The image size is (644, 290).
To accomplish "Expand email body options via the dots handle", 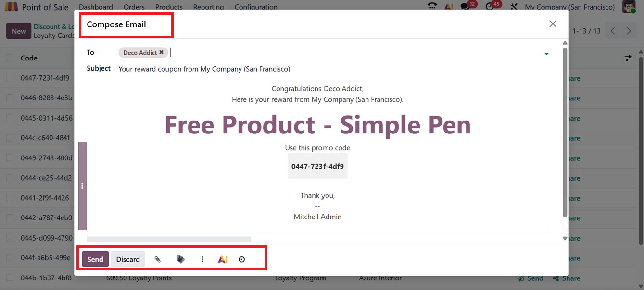I will (82, 186).
